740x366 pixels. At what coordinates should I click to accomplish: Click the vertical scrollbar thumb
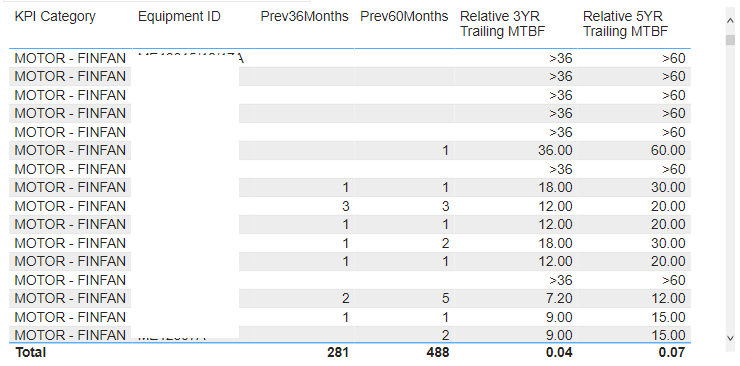coord(730,40)
